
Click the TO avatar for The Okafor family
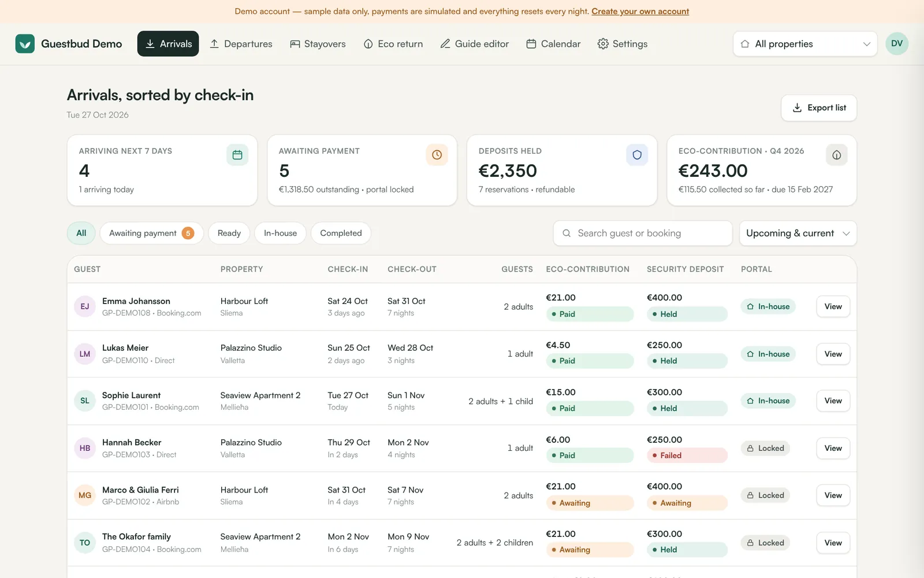tap(85, 543)
